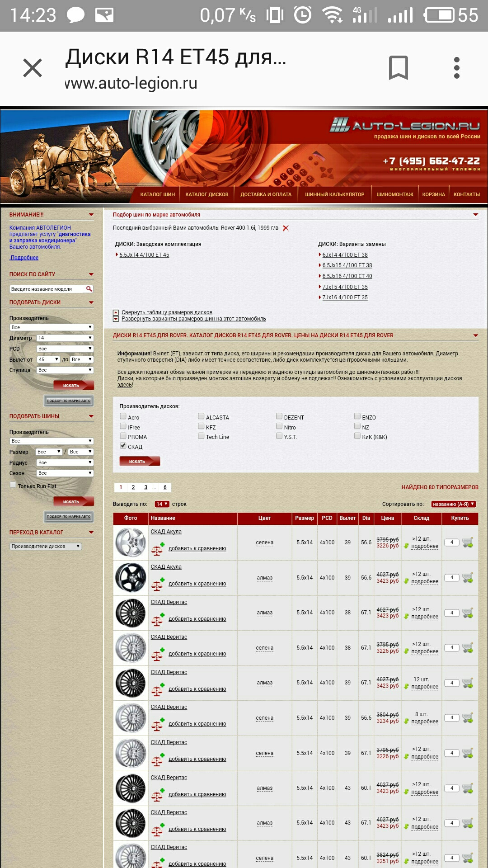488x868 pixels.
Task: Green ruble icon in first Акула stock cell
Action: 406,546
